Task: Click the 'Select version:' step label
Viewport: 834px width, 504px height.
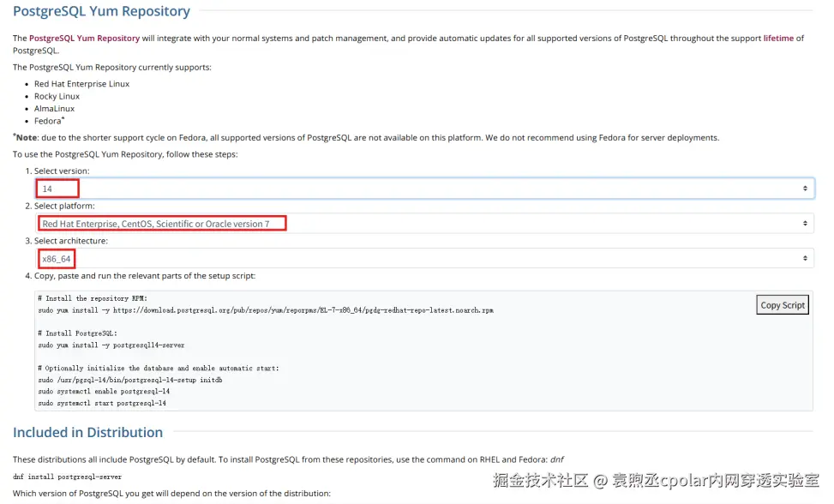Action: [x=62, y=171]
